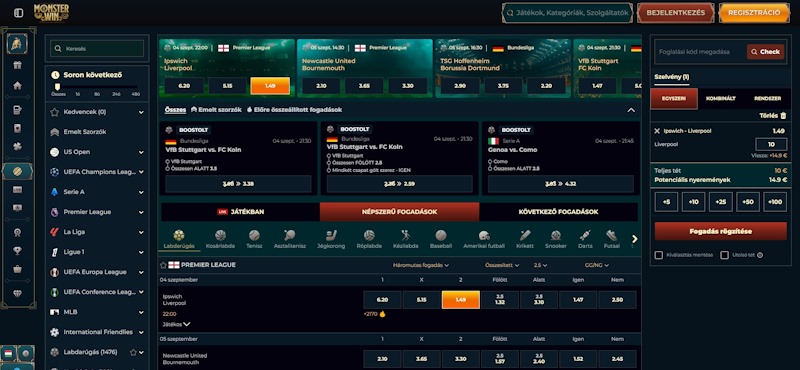Image resolution: width=800 pixels, height=370 pixels.
Task: Switch to the Rendszer slip tab
Action: (x=767, y=98)
